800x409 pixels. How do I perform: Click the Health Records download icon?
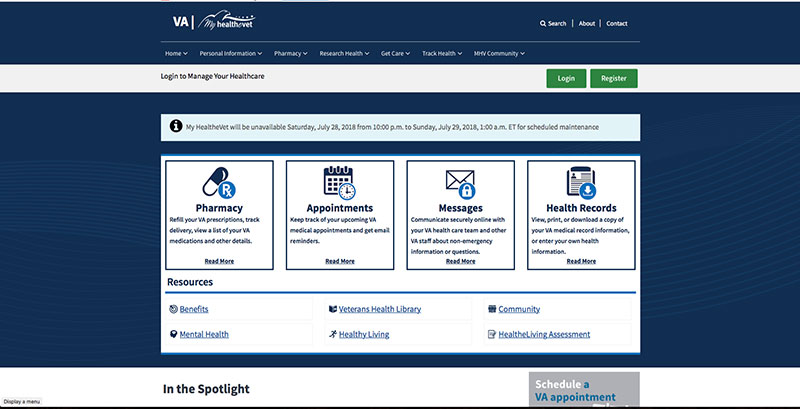tap(581, 183)
